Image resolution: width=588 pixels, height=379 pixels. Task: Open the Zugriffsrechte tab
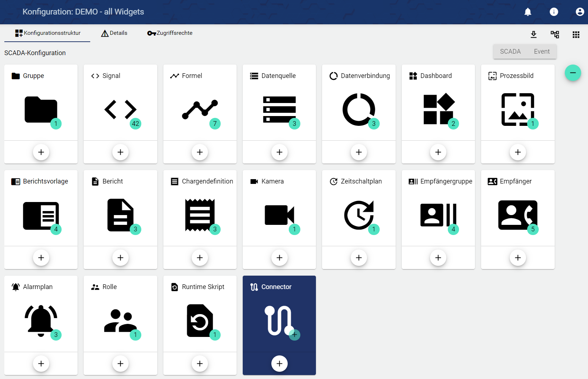[x=170, y=33]
